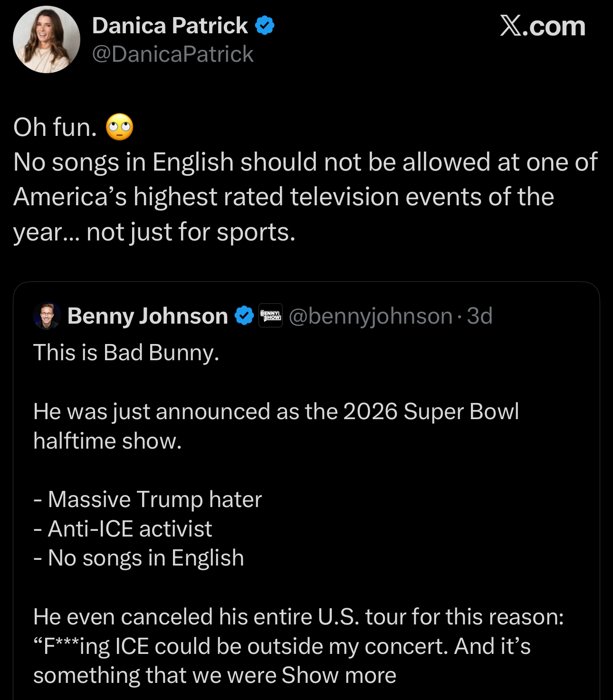Open the Danica Patrick display name
613x700 pixels.
pyautogui.click(x=170, y=26)
